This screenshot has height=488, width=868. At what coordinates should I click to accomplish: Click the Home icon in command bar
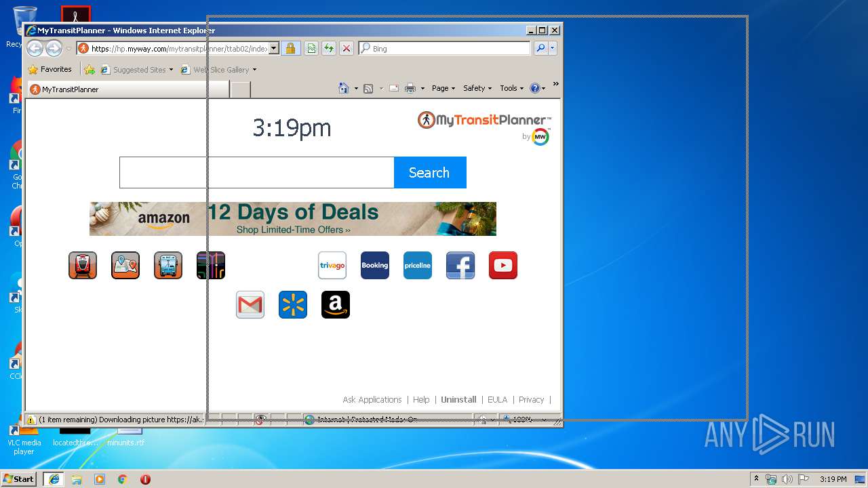click(x=344, y=88)
